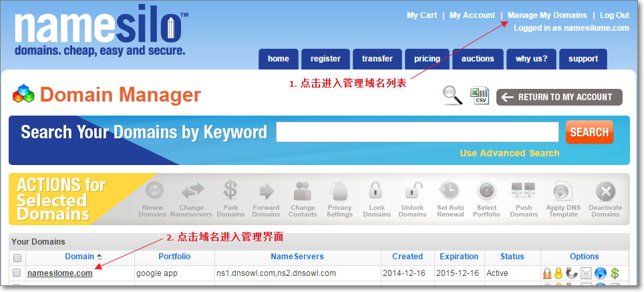
Task: Open the Use Advanced Search link
Action: point(509,153)
